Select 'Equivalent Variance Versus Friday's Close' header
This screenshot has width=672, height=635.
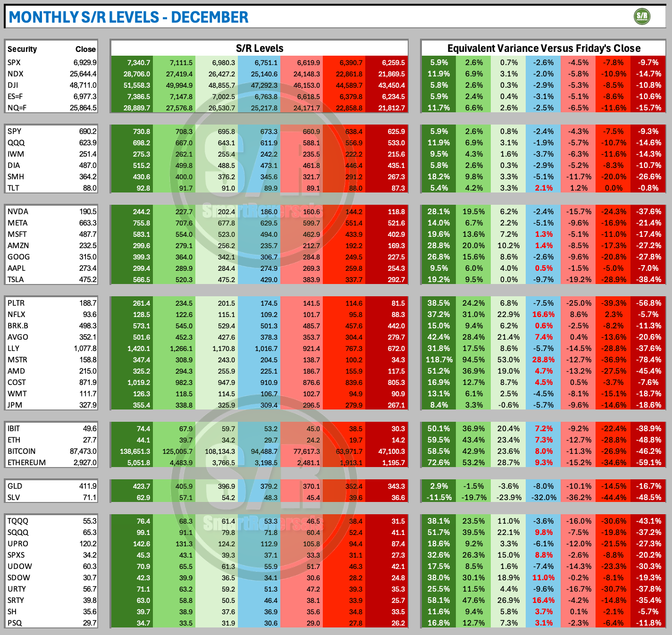point(544,48)
